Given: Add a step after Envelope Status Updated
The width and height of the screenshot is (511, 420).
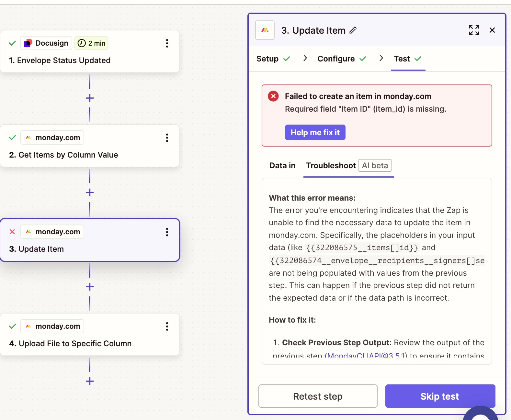Looking at the screenshot, I should coord(90,98).
